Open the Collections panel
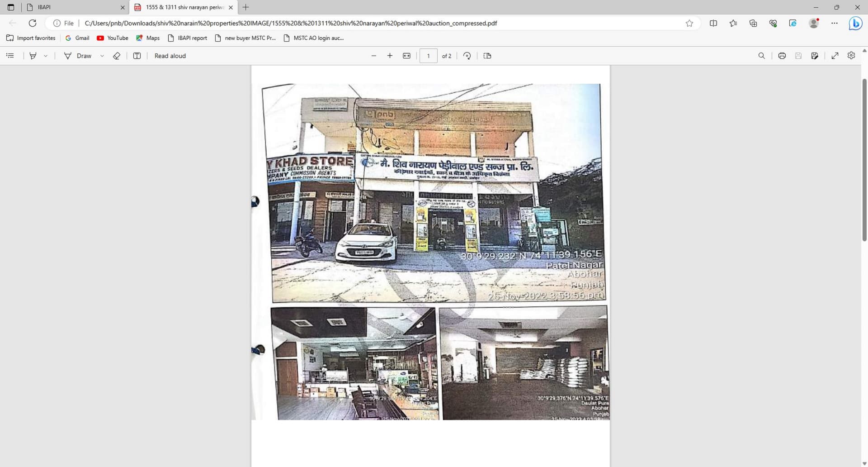 pyautogui.click(x=753, y=23)
